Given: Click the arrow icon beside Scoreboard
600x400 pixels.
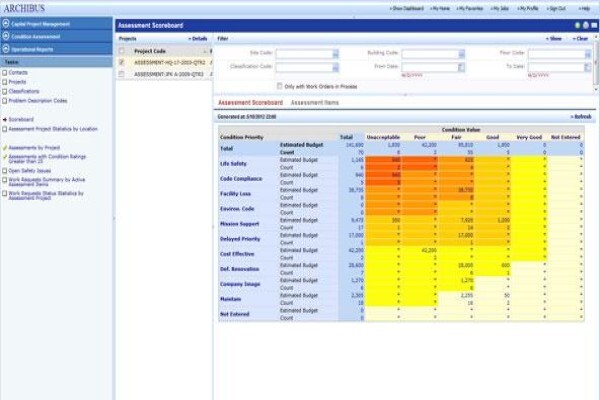Looking at the screenshot, I should click(x=5, y=119).
